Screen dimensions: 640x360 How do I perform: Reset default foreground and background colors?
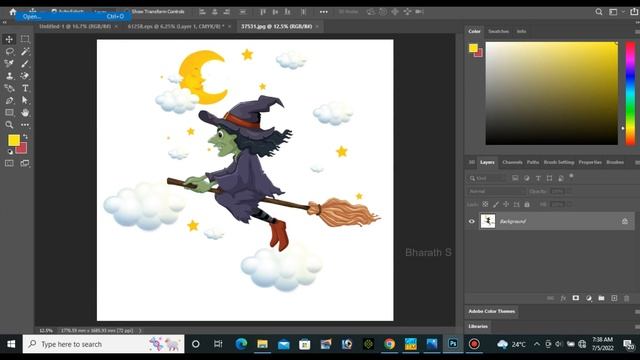point(10,152)
